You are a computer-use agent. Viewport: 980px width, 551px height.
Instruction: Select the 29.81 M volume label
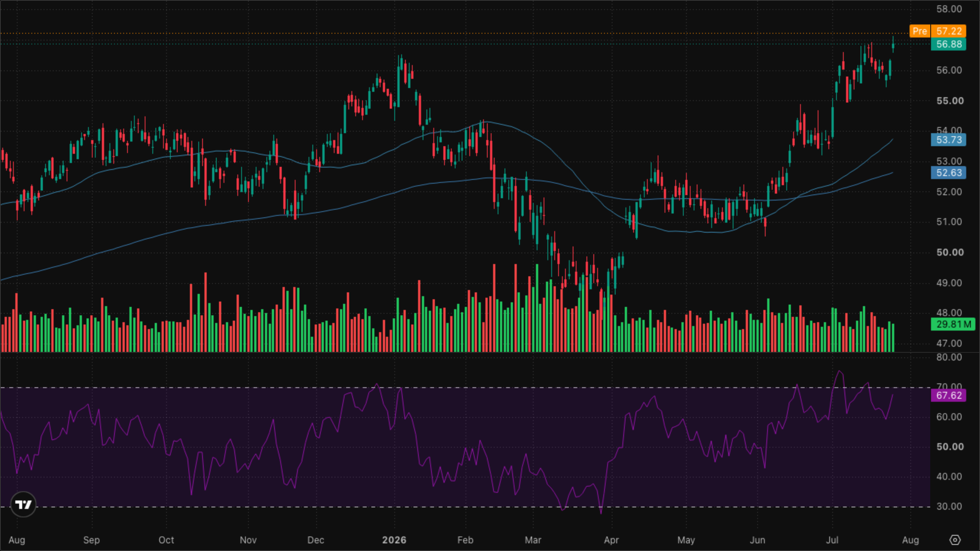[953, 324]
